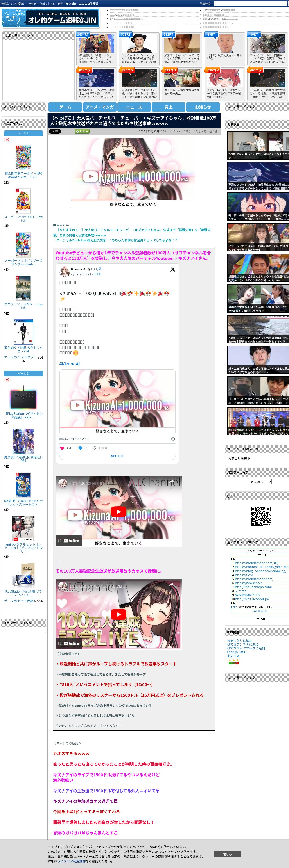Open the tweet info circle icon
The image size is (289, 868).
[x=173, y=439]
